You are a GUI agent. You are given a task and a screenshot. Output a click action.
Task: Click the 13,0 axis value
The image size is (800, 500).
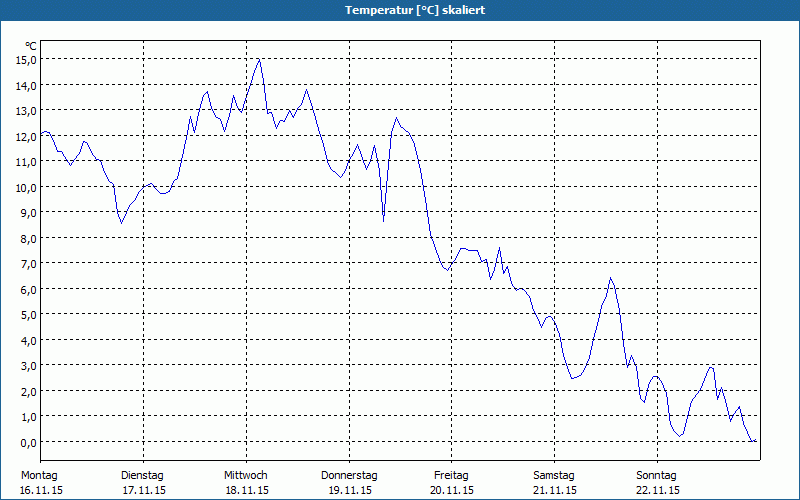tap(28, 111)
